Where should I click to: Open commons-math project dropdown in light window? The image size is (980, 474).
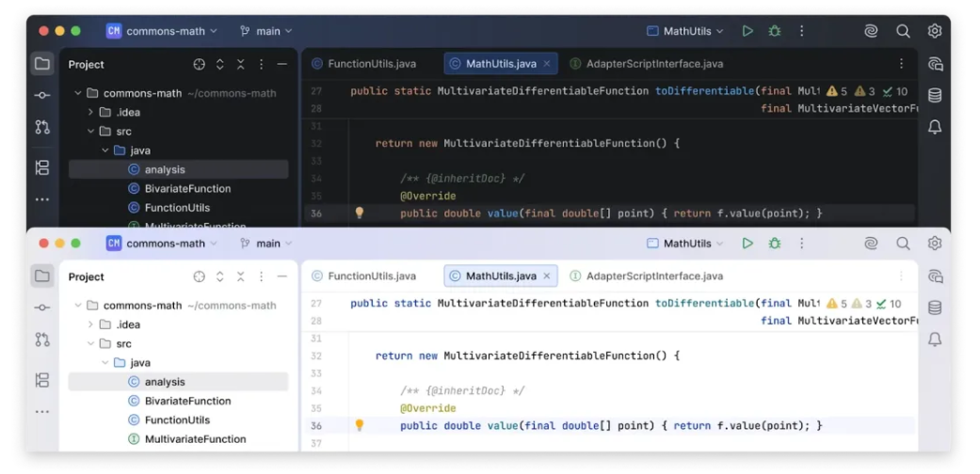point(162,243)
